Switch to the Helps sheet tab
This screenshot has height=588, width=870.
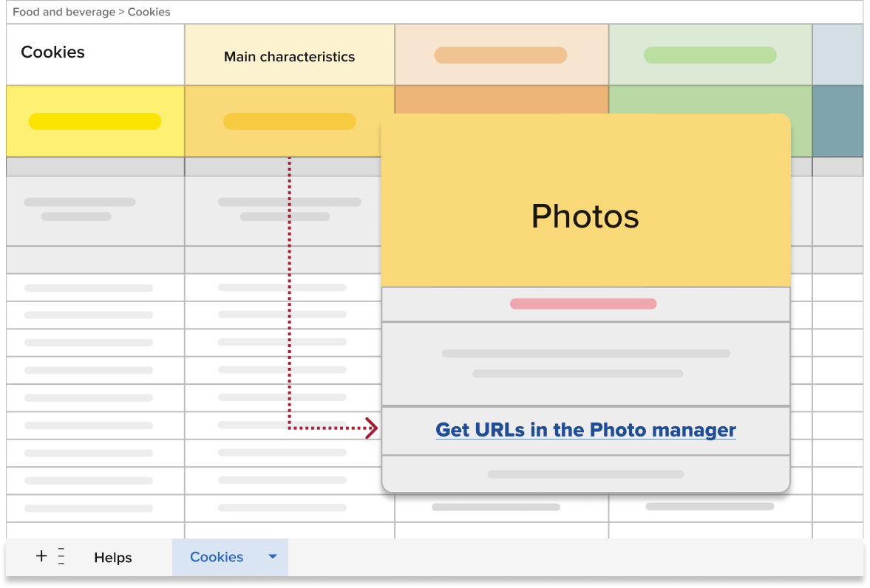click(112, 558)
